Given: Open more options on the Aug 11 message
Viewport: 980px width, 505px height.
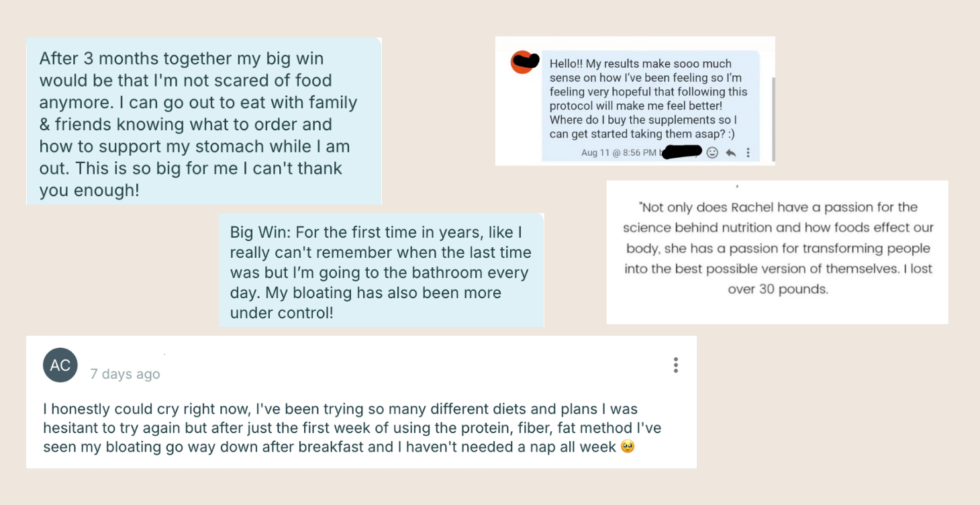Looking at the screenshot, I should (748, 152).
